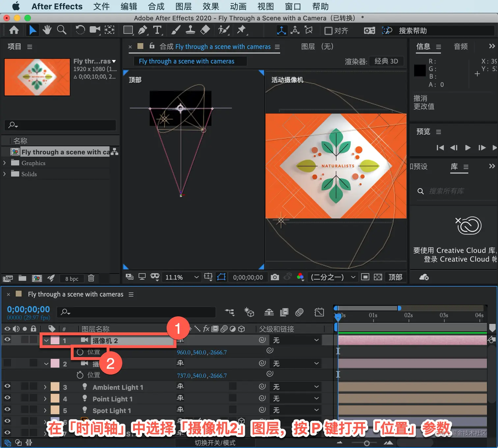Open the 经典 3D renderer dropdown
The image size is (498, 448).
pyautogui.click(x=386, y=61)
